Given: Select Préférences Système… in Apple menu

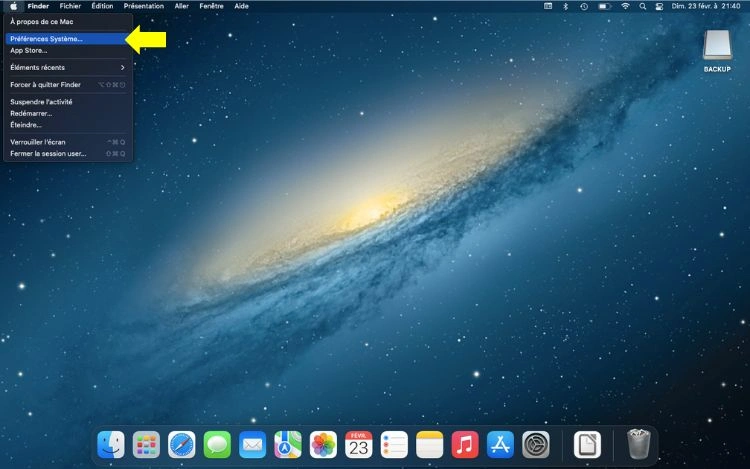Looking at the screenshot, I should pyautogui.click(x=47, y=39).
